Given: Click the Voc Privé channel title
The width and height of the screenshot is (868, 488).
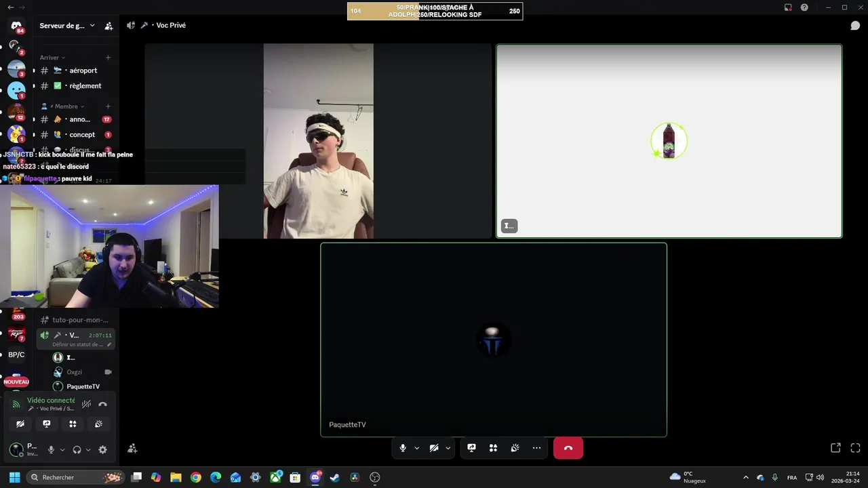Looking at the screenshot, I should 171,25.
